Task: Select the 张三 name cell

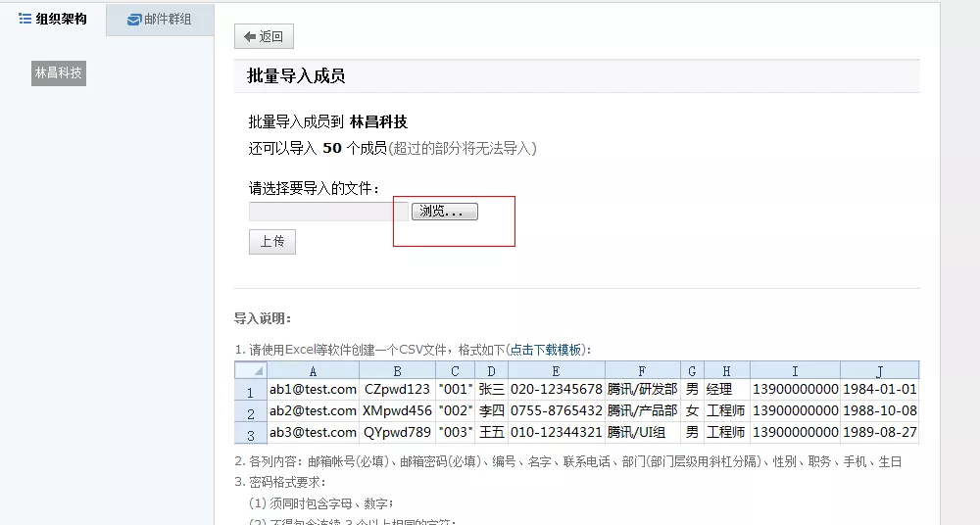Action: tap(491, 390)
